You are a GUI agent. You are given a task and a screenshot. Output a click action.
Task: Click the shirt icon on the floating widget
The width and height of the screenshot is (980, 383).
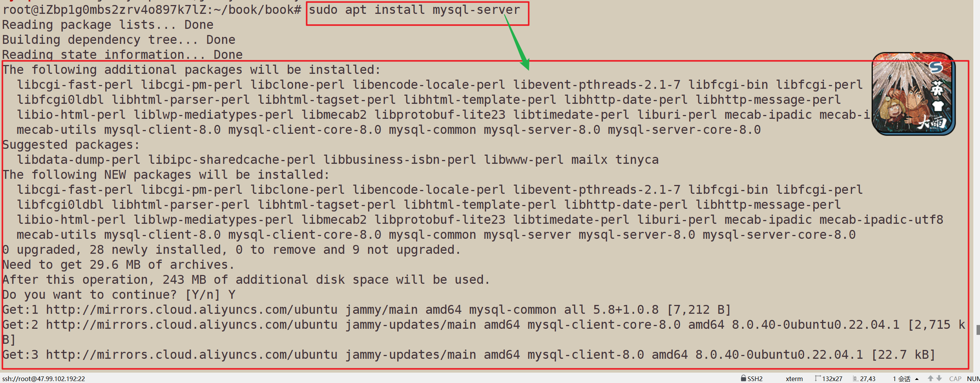(x=938, y=106)
